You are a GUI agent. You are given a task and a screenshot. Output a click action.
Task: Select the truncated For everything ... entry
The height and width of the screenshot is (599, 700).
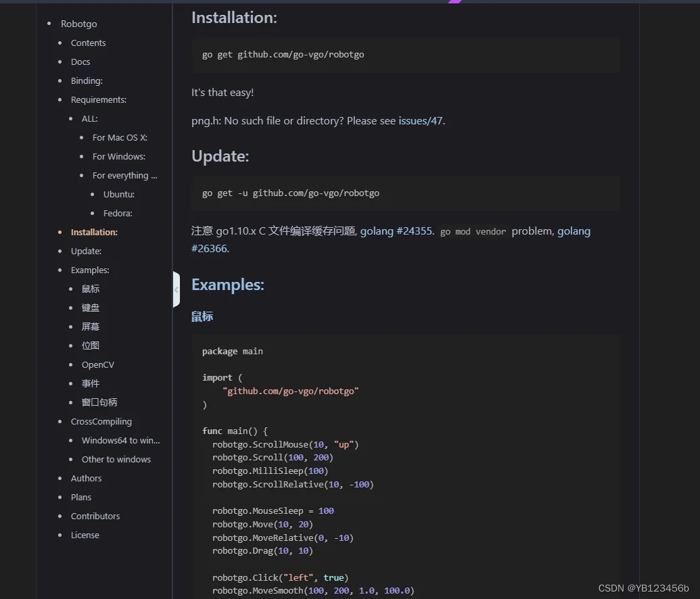tap(124, 175)
